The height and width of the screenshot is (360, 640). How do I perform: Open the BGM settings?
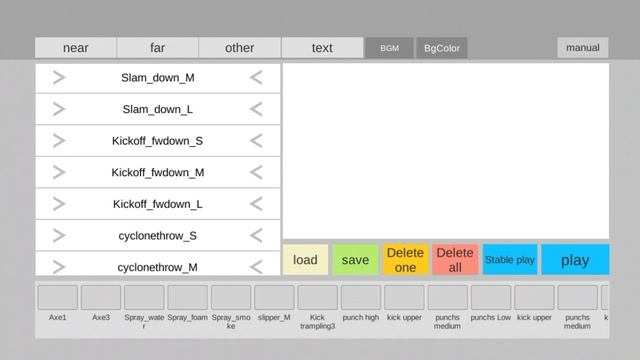[389, 48]
